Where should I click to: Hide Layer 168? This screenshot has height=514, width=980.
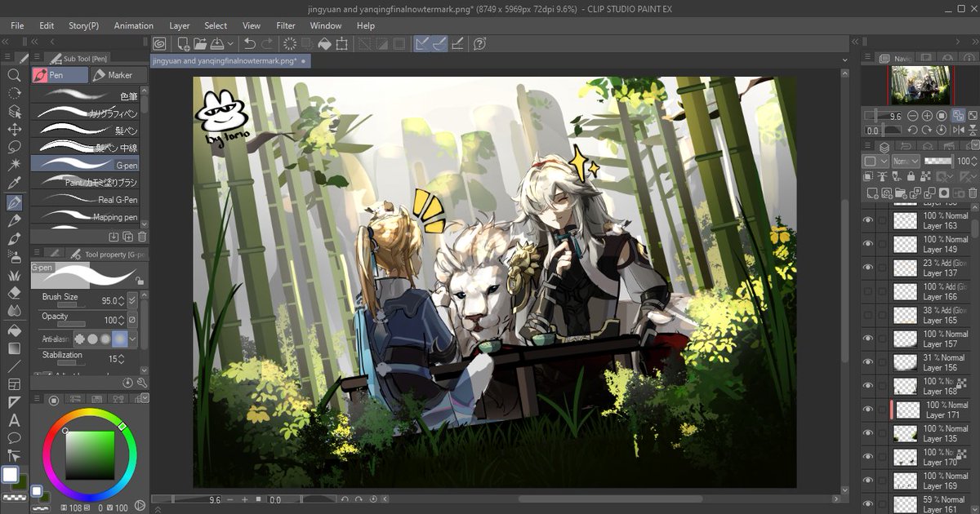(x=868, y=386)
